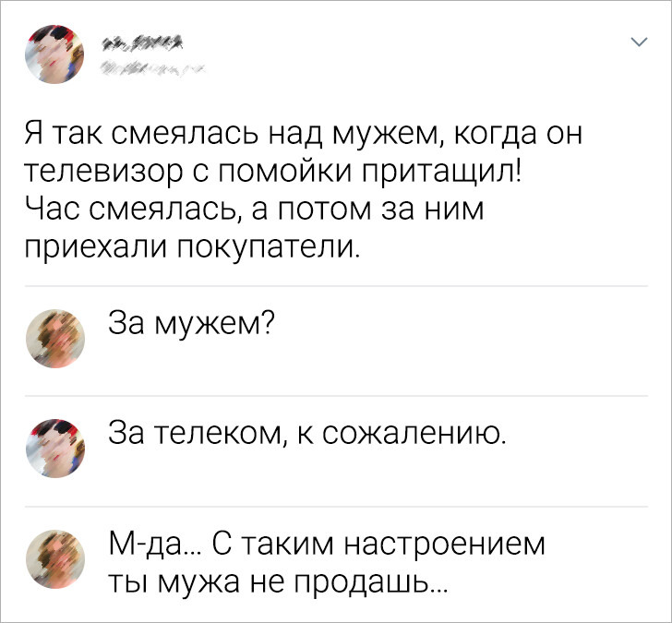
Task: Click the blurred author handle under the name
Action: [150, 66]
